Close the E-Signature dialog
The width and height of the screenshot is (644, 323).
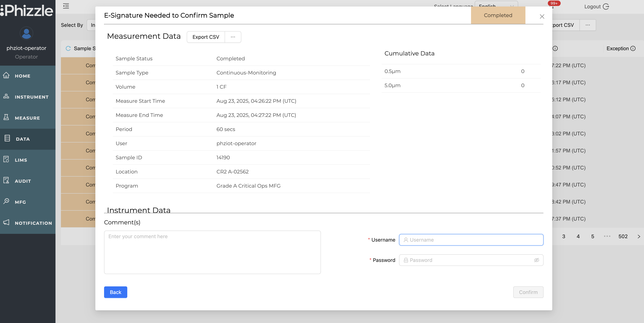pos(542,16)
